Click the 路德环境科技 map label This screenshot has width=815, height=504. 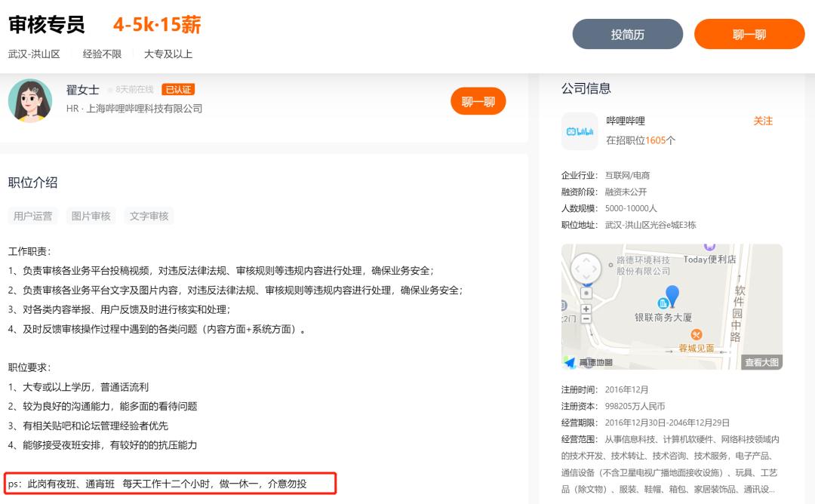pos(643,265)
